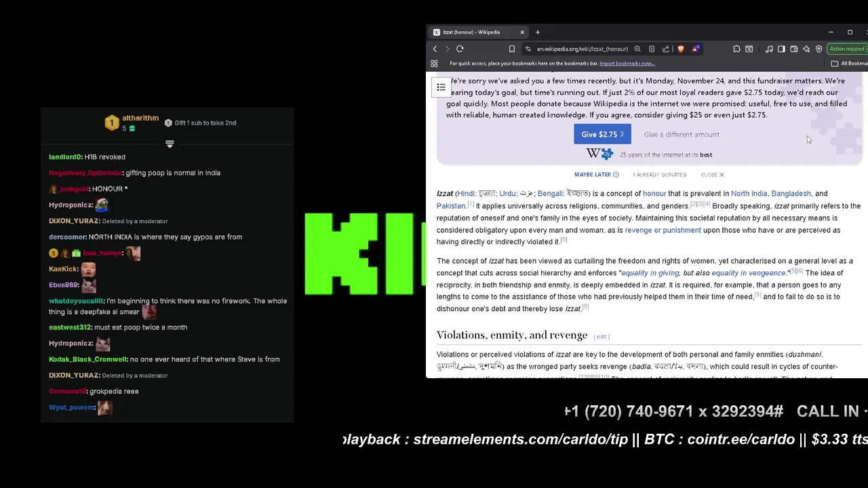Open the Brave Wallet icon
The width and height of the screenshot is (868, 488).
(794, 49)
